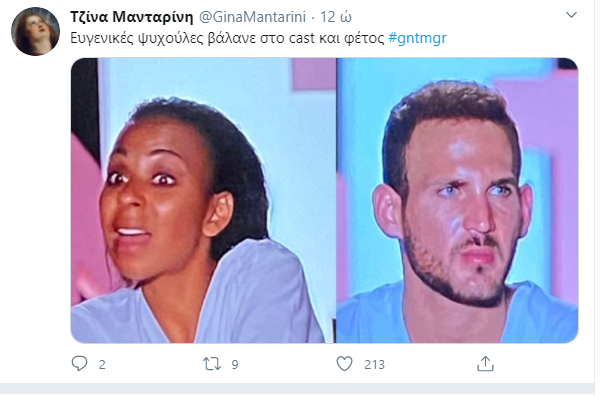Retweet using the arrows icon
Image resolution: width=606 pixels, height=396 pixels.
212,364
